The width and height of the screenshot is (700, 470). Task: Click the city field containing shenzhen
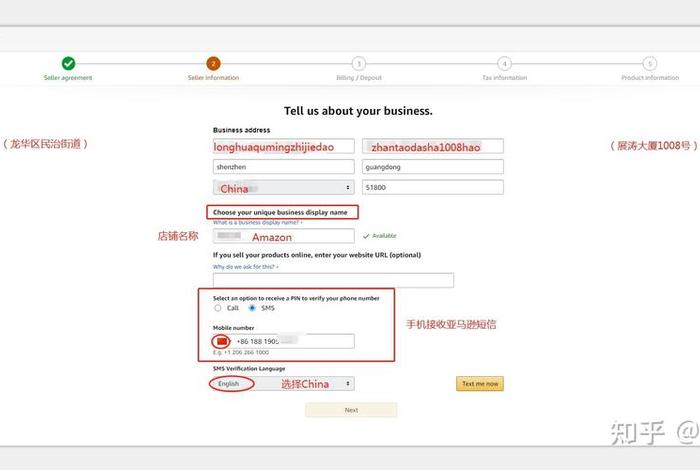[283, 167]
